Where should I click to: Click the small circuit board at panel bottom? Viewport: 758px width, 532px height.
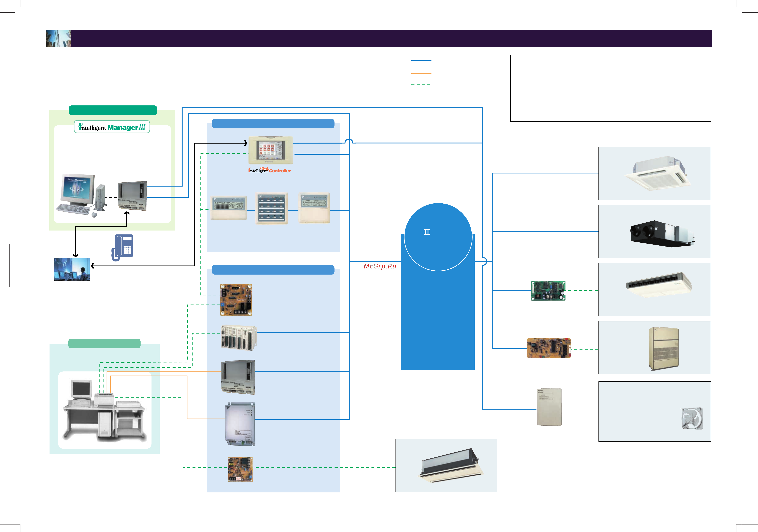pos(240,469)
